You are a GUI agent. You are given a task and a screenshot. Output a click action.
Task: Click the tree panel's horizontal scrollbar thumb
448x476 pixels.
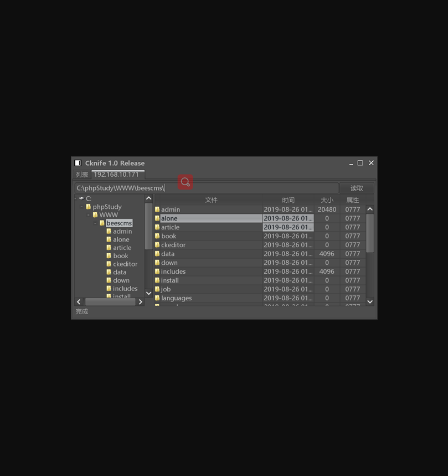point(110,302)
